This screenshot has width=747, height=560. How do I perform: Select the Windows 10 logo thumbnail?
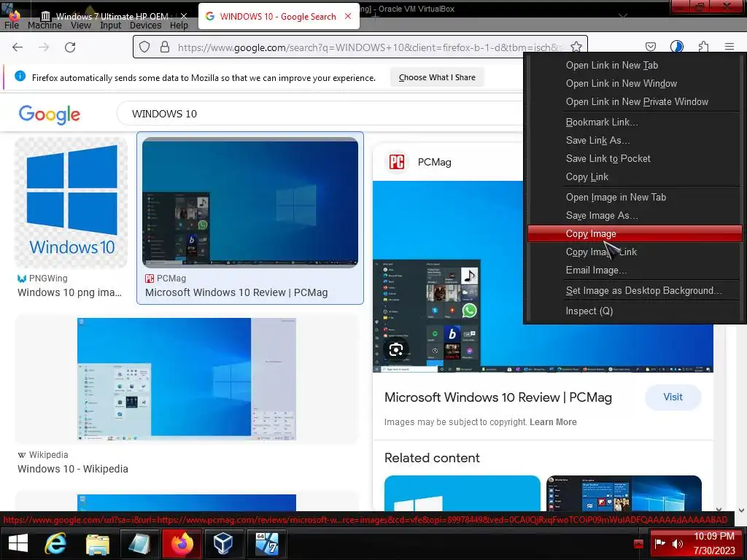(x=71, y=203)
